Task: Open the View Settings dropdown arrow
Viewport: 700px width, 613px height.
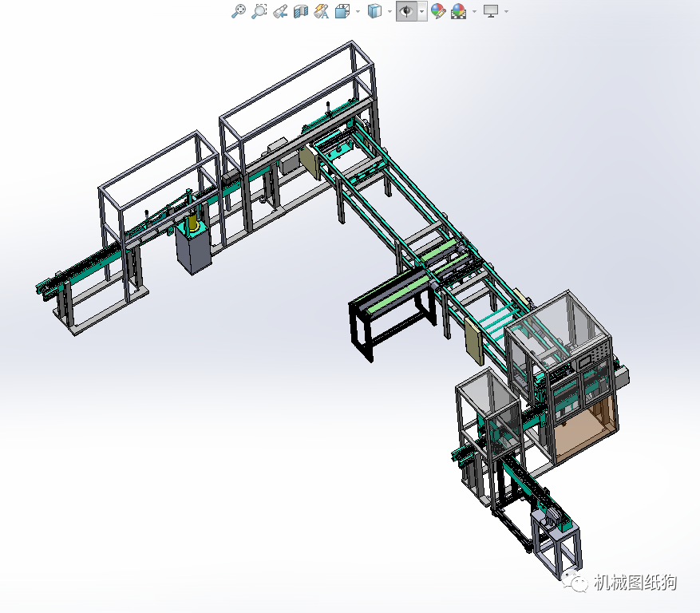Action: tap(506, 12)
